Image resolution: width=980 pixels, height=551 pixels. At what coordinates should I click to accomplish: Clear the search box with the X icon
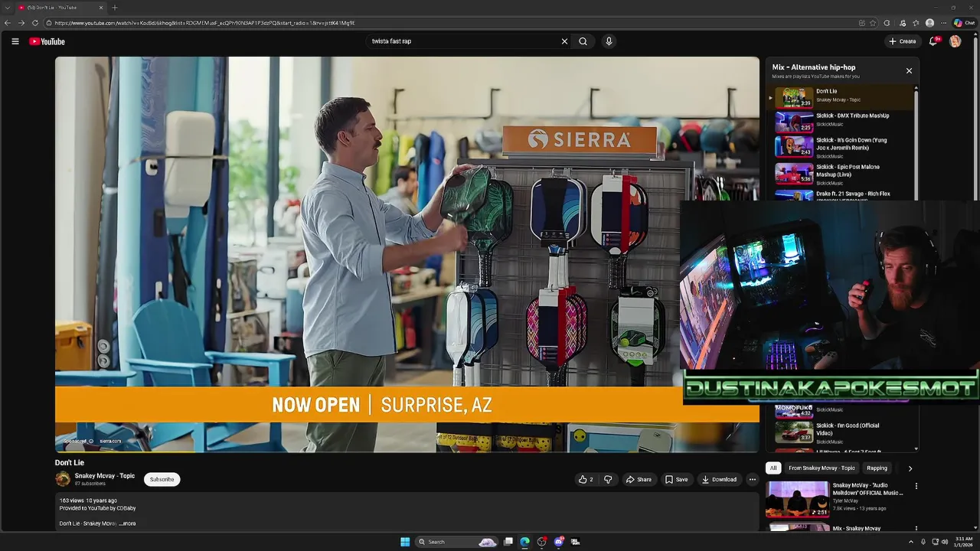point(564,41)
